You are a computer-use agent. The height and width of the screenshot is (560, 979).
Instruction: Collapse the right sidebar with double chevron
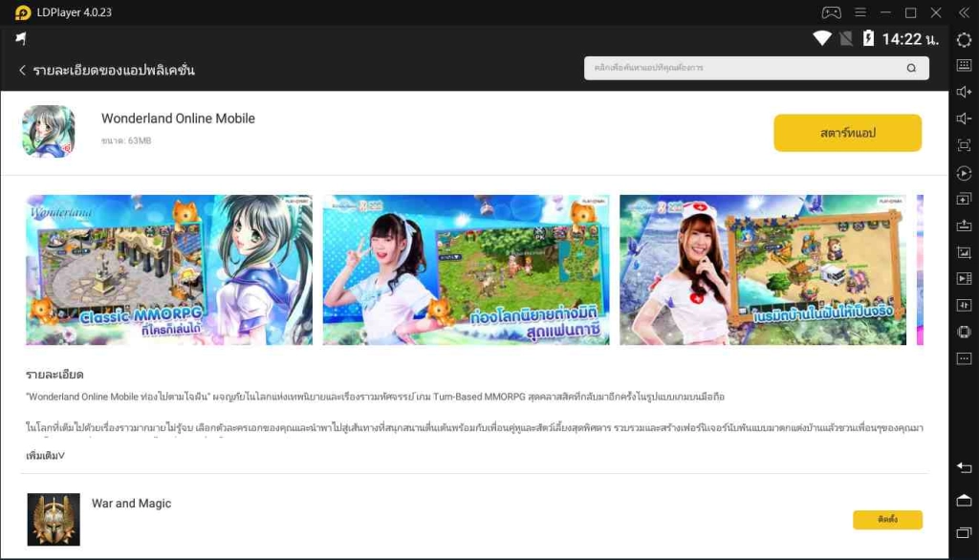point(963,12)
